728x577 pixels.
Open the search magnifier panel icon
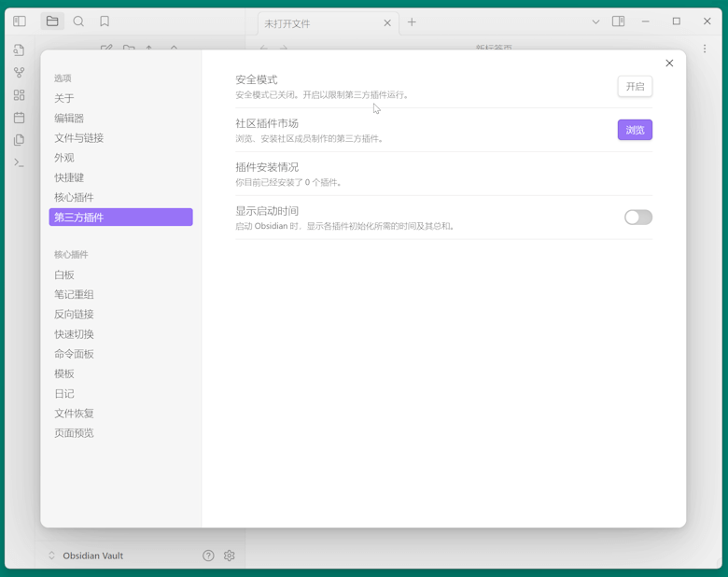pos(78,21)
